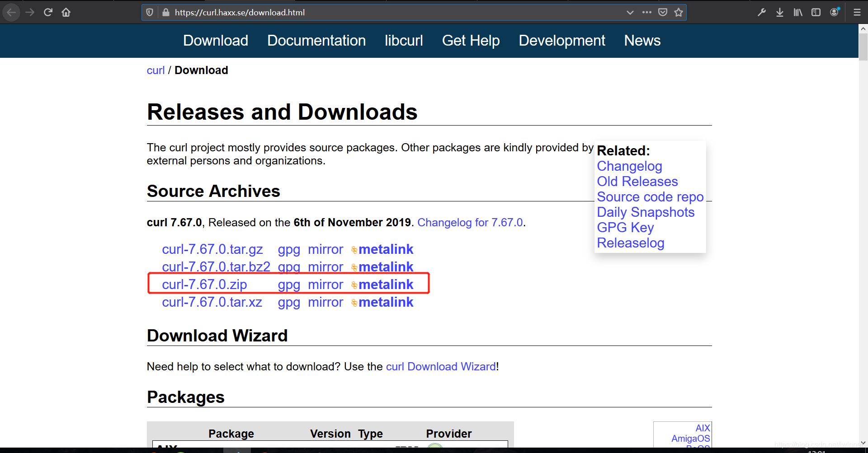Viewport: 868px width, 453px height.
Task: Download curl-7.67.0.tar.xz
Action: (x=212, y=302)
